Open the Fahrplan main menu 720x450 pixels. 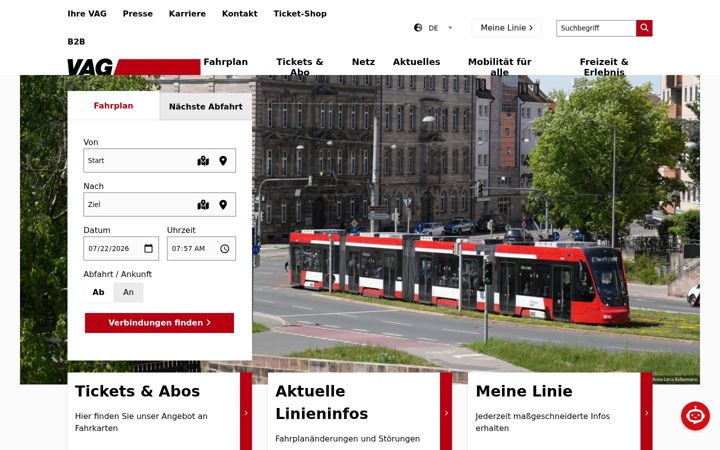[x=225, y=62]
